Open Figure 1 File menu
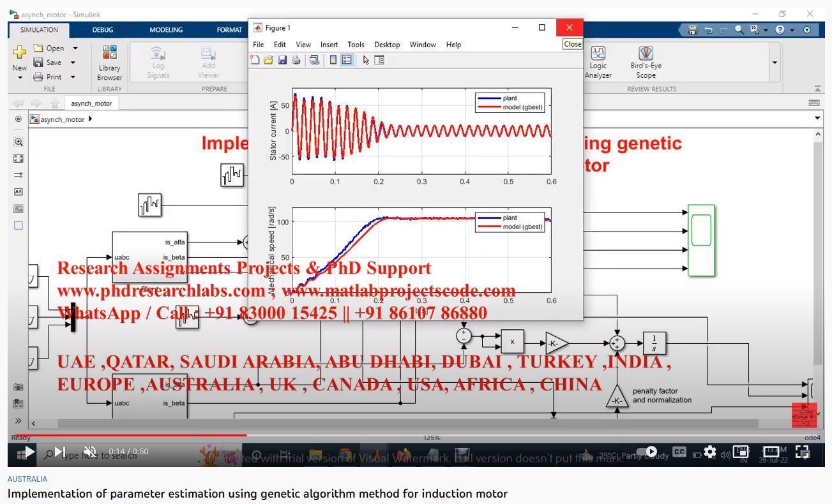 [258, 45]
